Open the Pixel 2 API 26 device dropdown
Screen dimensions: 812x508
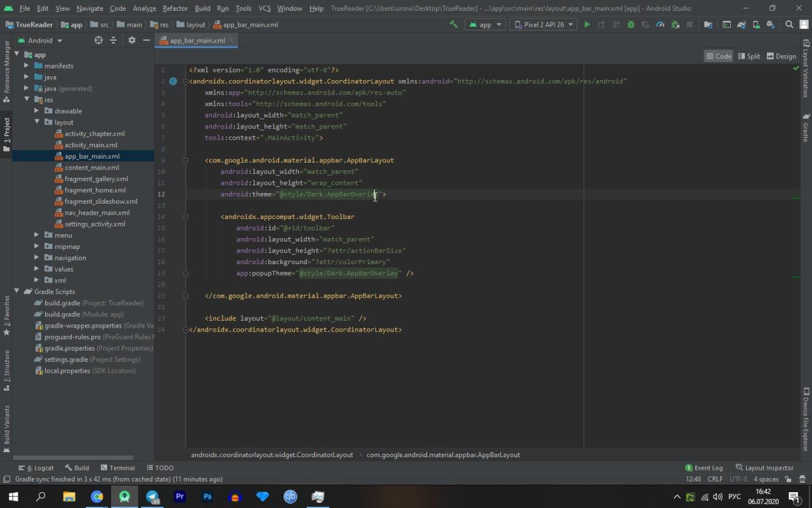[543, 24]
